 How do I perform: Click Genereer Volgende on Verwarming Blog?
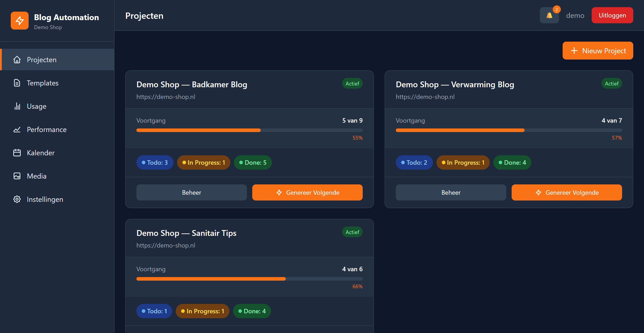pyautogui.click(x=567, y=192)
